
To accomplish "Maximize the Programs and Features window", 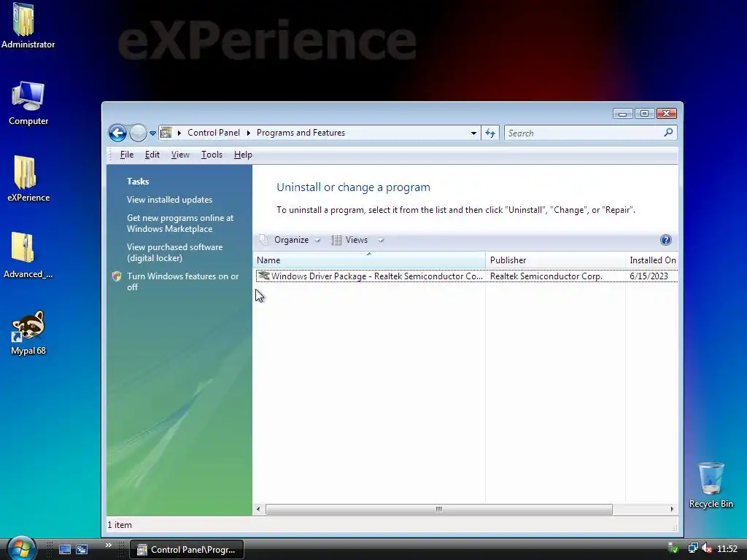I will 645,113.
